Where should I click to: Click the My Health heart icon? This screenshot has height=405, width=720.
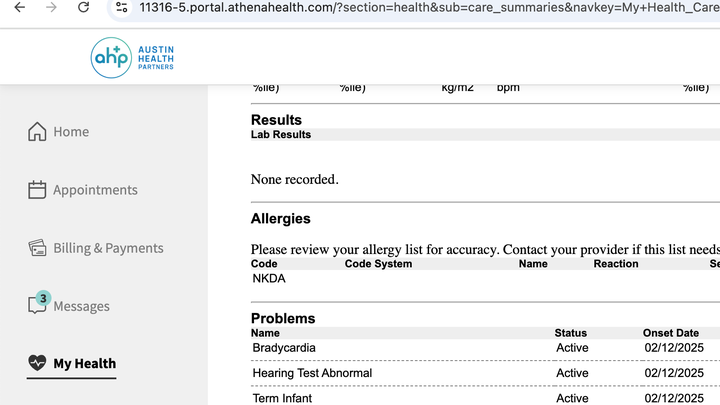[x=37, y=363]
